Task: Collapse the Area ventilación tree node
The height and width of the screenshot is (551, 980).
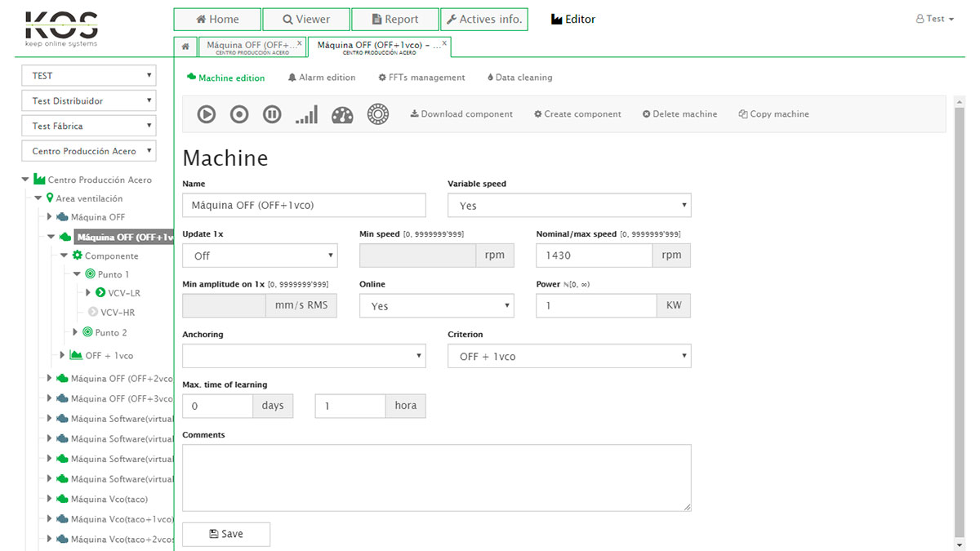Action: pos(38,198)
